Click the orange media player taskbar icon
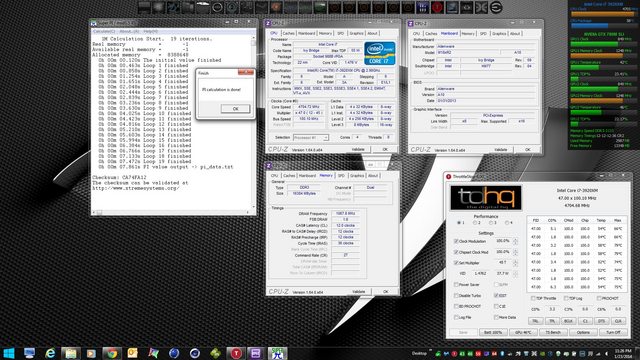640x360 pixels. click(91, 353)
